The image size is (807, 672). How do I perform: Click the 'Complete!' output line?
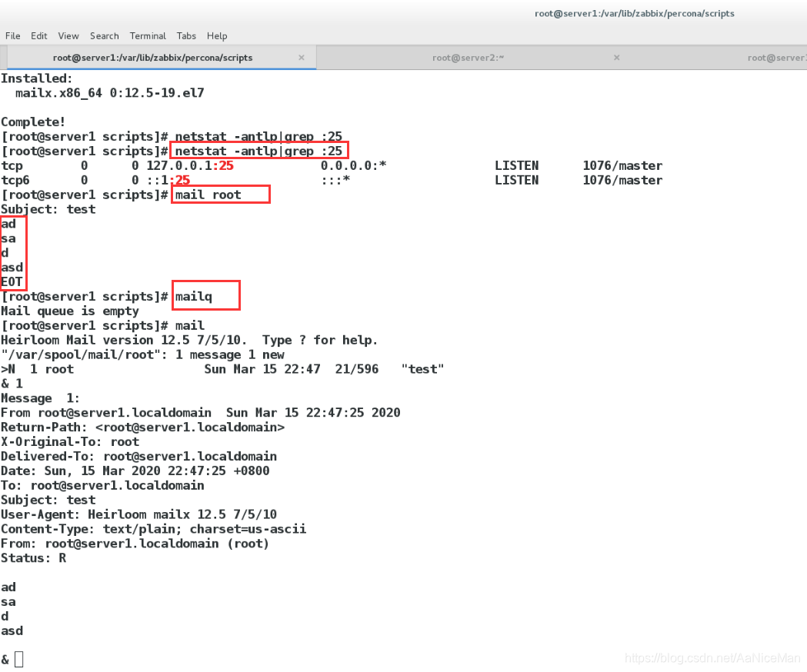pyautogui.click(x=33, y=122)
